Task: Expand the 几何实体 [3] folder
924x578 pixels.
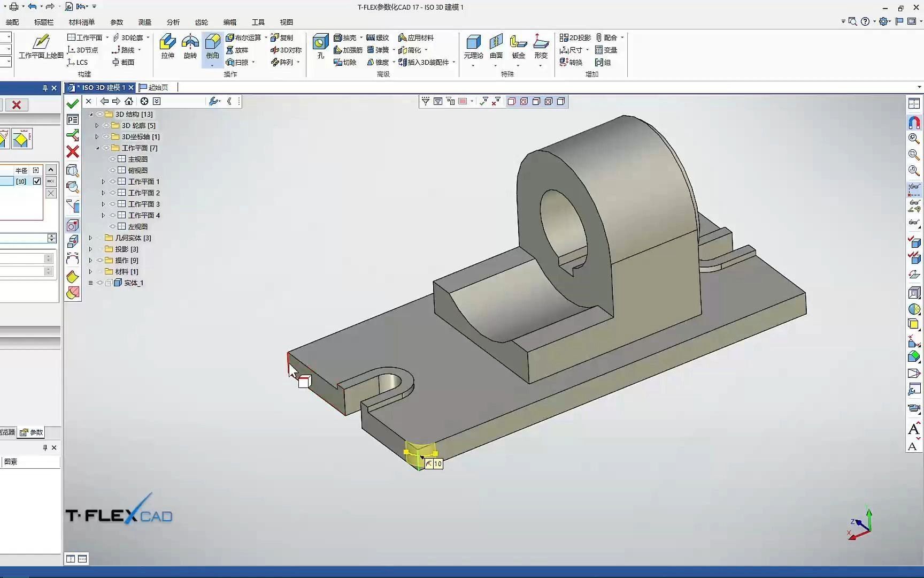Action: 90,238
